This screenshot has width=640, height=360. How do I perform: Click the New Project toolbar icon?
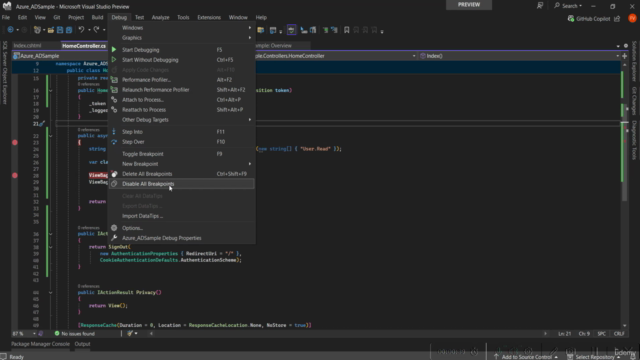[x=37, y=30]
